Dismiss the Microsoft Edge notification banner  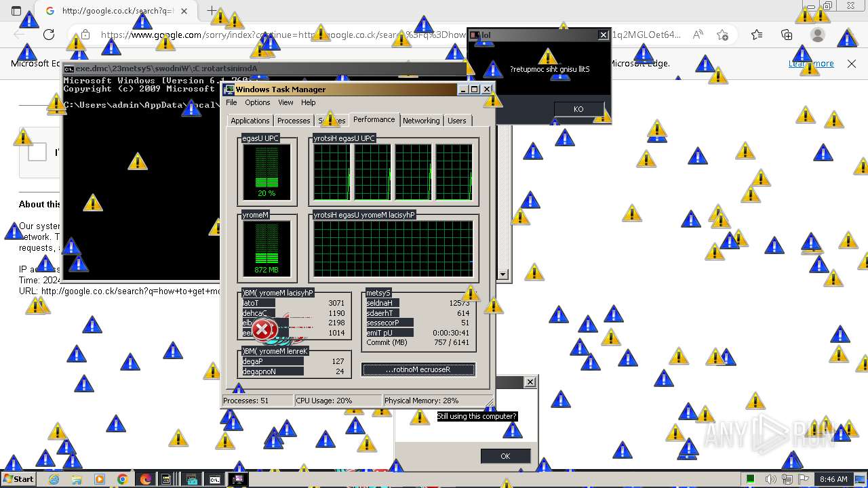point(852,64)
